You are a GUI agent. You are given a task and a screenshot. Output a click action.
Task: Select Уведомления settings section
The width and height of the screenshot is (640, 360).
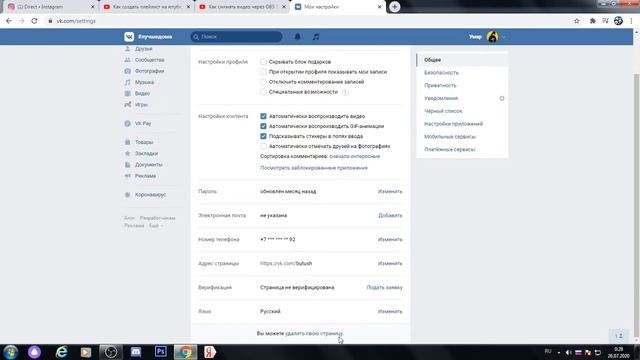pos(462,98)
